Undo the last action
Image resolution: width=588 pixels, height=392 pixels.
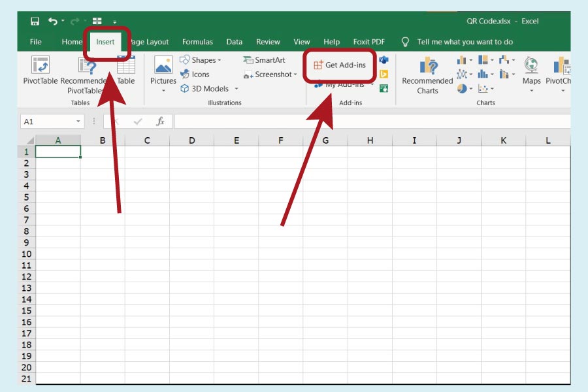coord(52,21)
